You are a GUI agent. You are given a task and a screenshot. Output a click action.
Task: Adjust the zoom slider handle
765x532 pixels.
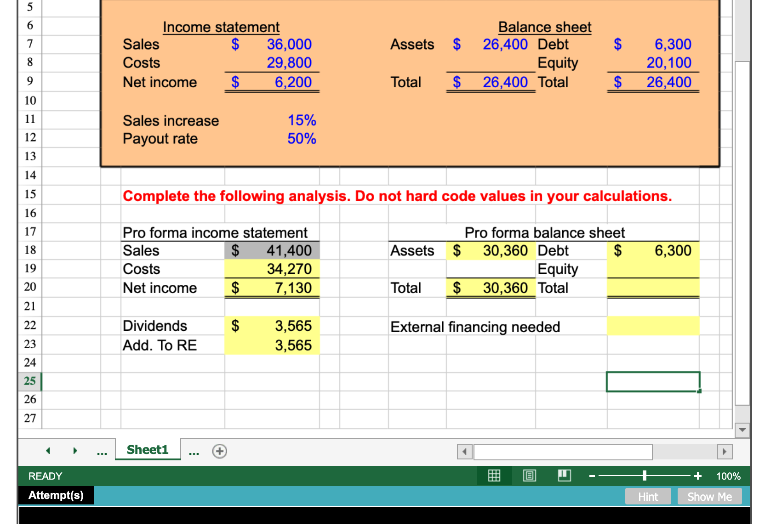(x=645, y=475)
